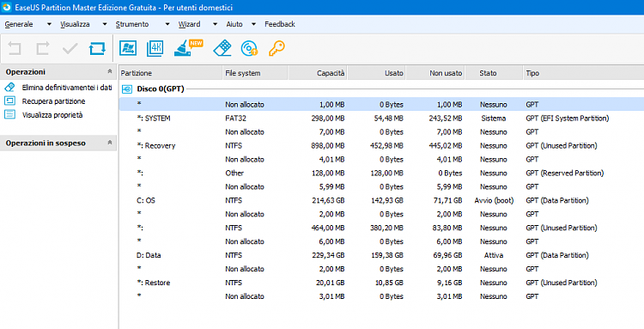Click the 71,71 GB unused cell
The image size is (644, 329).
click(x=447, y=200)
